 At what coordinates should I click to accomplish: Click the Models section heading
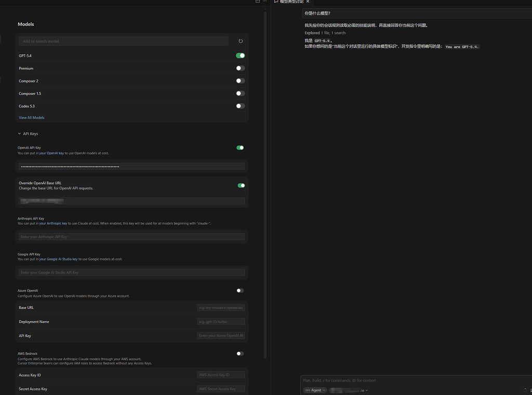(26, 24)
